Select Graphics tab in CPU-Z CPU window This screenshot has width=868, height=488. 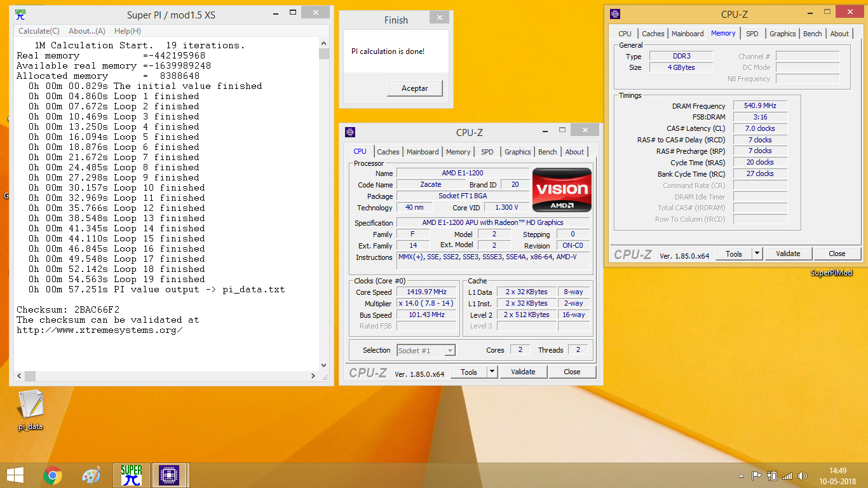tap(518, 152)
